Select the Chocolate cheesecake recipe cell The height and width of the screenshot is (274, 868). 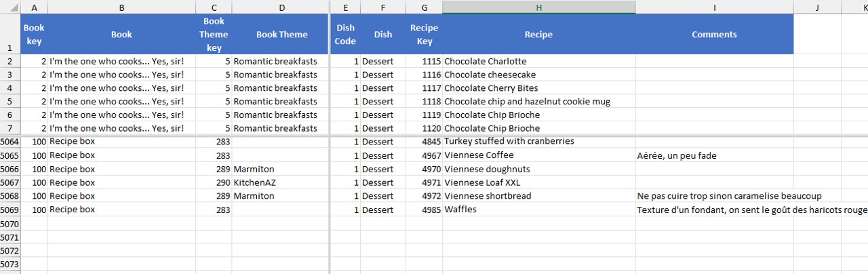(x=538, y=75)
